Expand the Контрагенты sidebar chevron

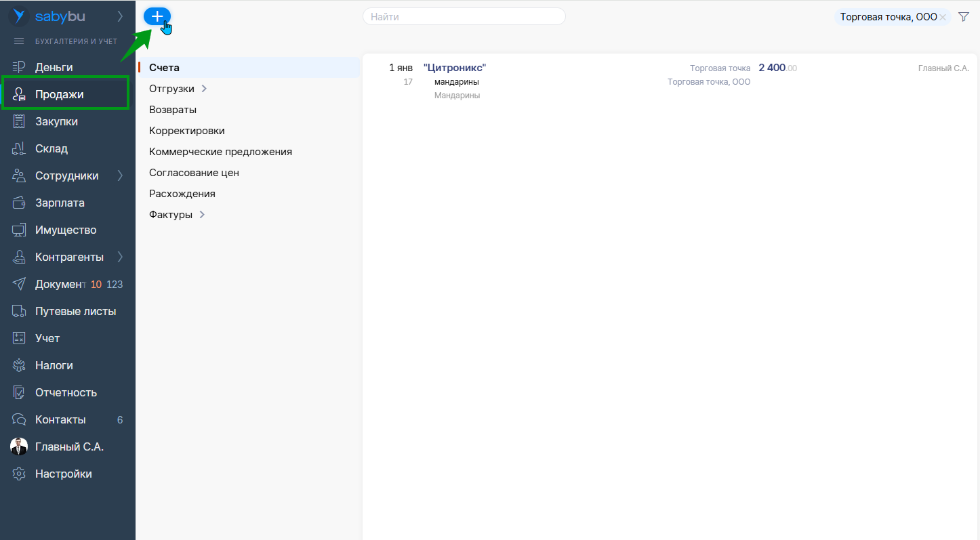point(120,257)
